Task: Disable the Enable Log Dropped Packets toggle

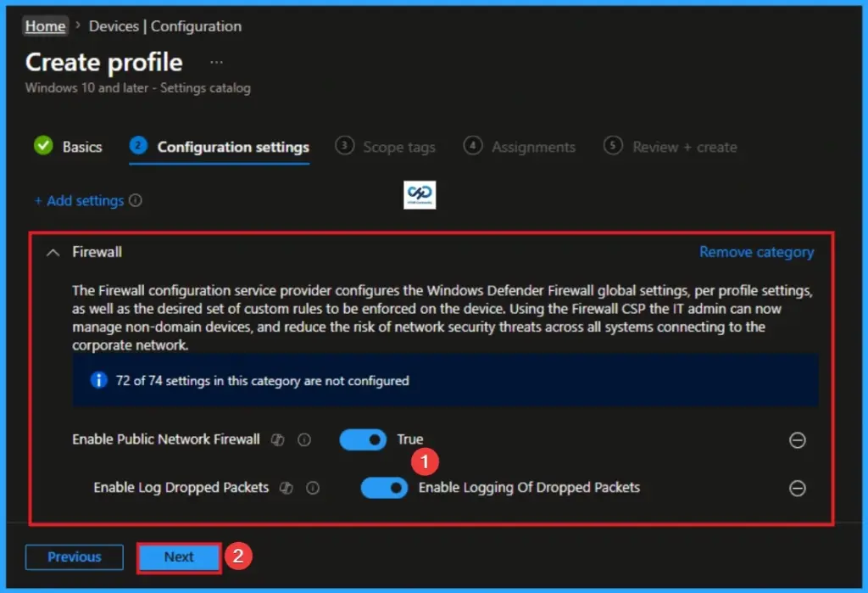Action: (384, 488)
